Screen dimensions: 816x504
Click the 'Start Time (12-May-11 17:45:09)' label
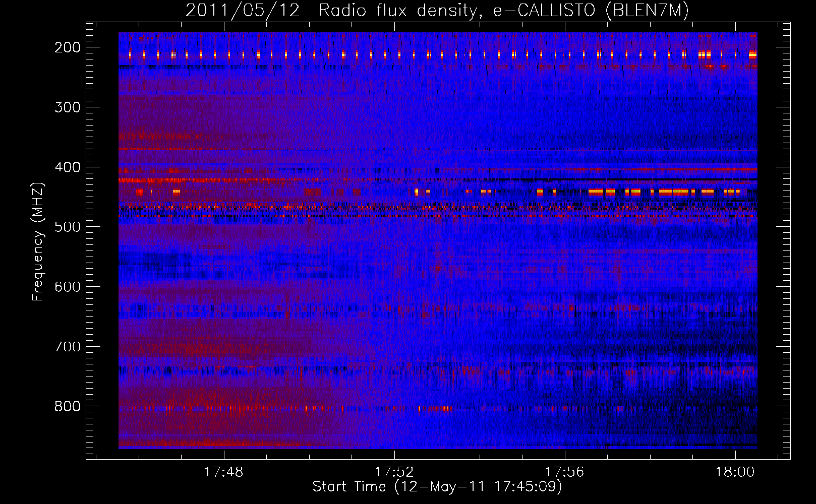click(x=437, y=487)
